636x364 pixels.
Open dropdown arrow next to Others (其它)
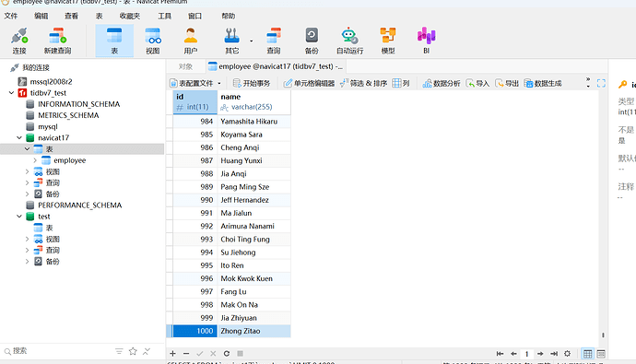tap(251, 41)
